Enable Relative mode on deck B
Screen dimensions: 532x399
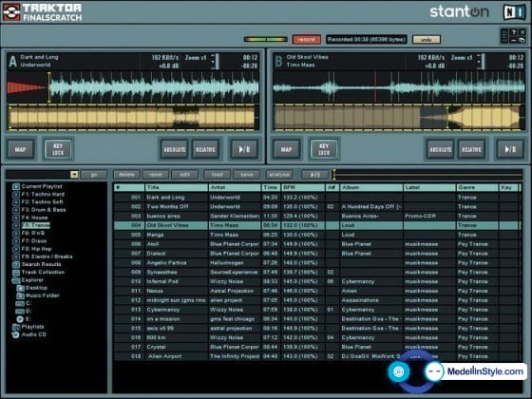(x=471, y=149)
